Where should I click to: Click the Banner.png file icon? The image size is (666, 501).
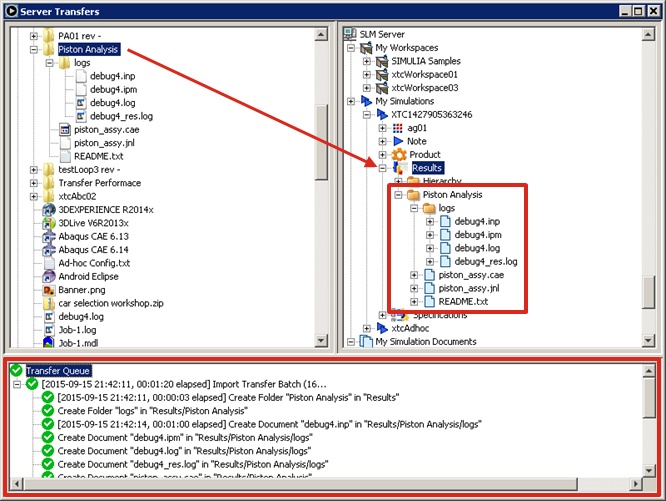click(x=49, y=290)
